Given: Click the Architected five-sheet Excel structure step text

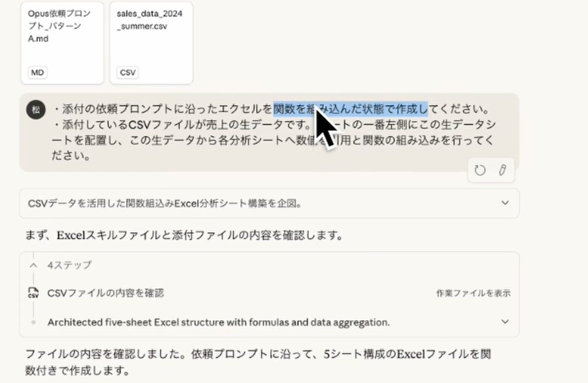Looking at the screenshot, I should coord(218,322).
